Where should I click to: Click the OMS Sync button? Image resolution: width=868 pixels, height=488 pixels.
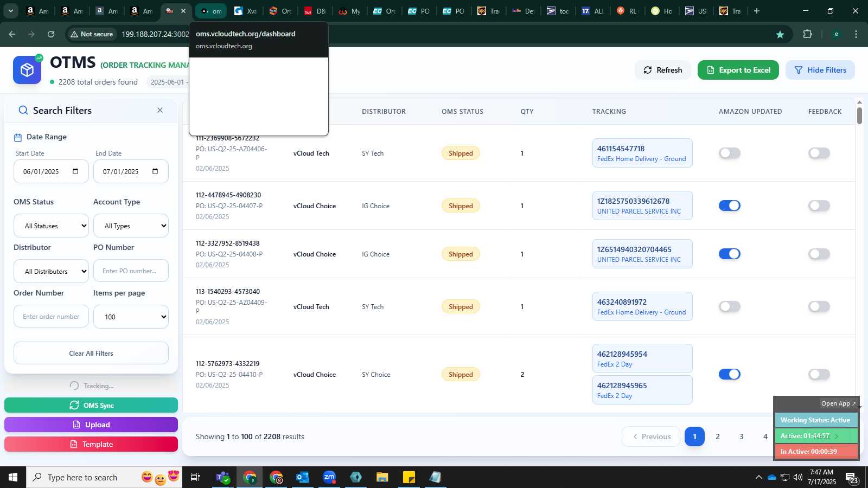[x=91, y=405]
